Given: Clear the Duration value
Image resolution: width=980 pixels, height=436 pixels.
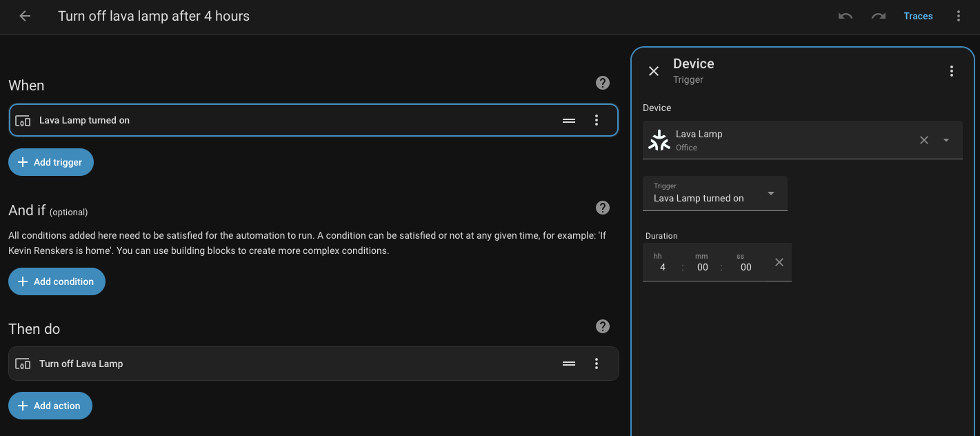Looking at the screenshot, I should coord(779,262).
